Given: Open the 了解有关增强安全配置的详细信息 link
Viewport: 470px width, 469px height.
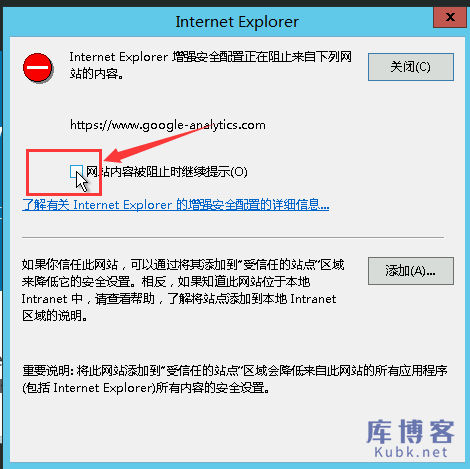Looking at the screenshot, I should pos(176,205).
